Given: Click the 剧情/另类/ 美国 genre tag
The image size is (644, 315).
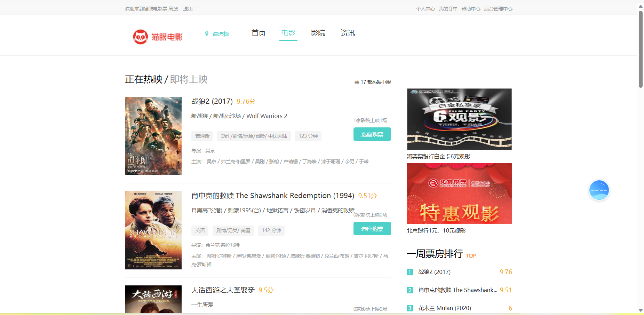Looking at the screenshot, I should pos(233,230).
